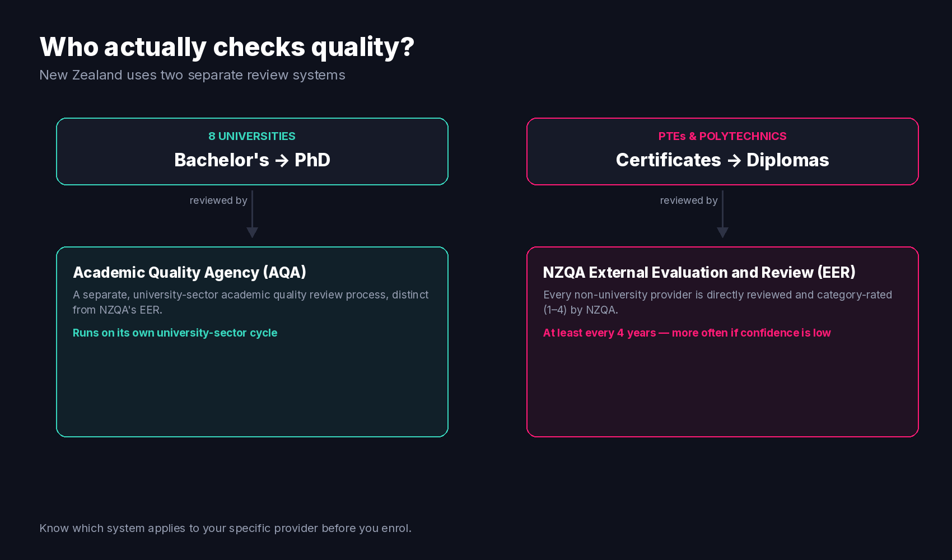Click the '8 UNIVERSITIES' label

[x=252, y=136]
